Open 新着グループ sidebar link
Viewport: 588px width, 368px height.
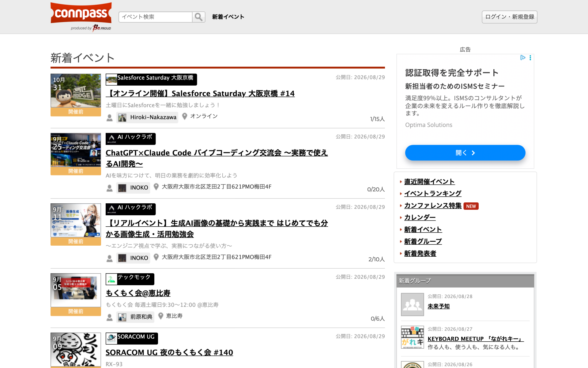point(423,241)
